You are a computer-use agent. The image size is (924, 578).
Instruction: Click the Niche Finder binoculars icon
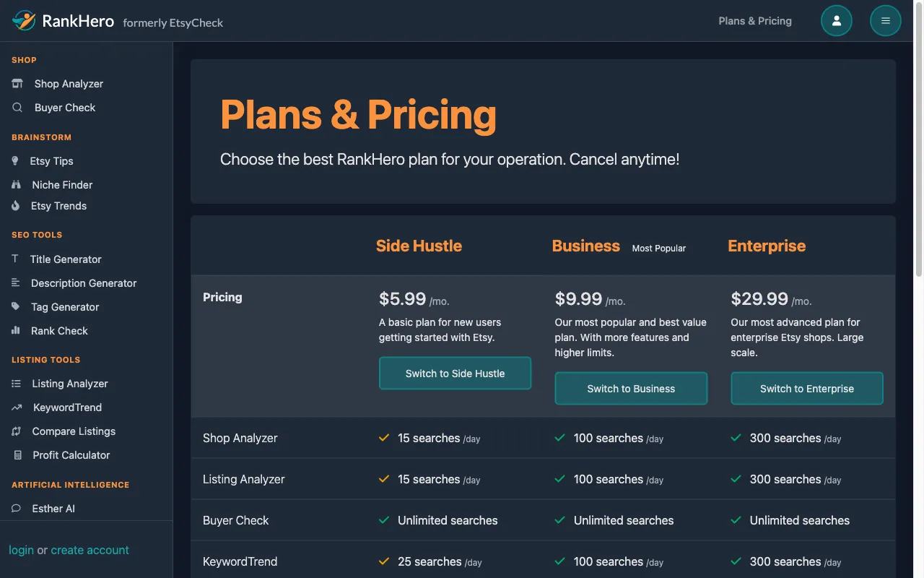pos(16,185)
